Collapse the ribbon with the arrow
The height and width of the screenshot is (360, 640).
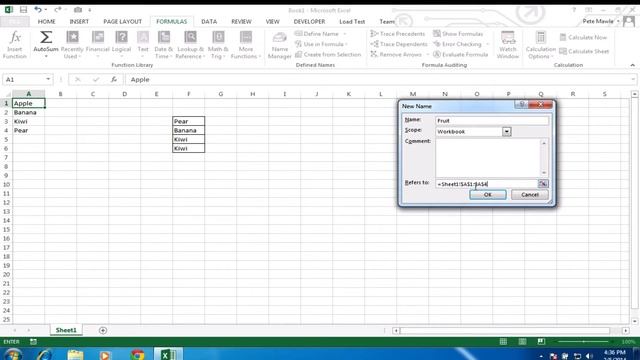(x=632, y=65)
